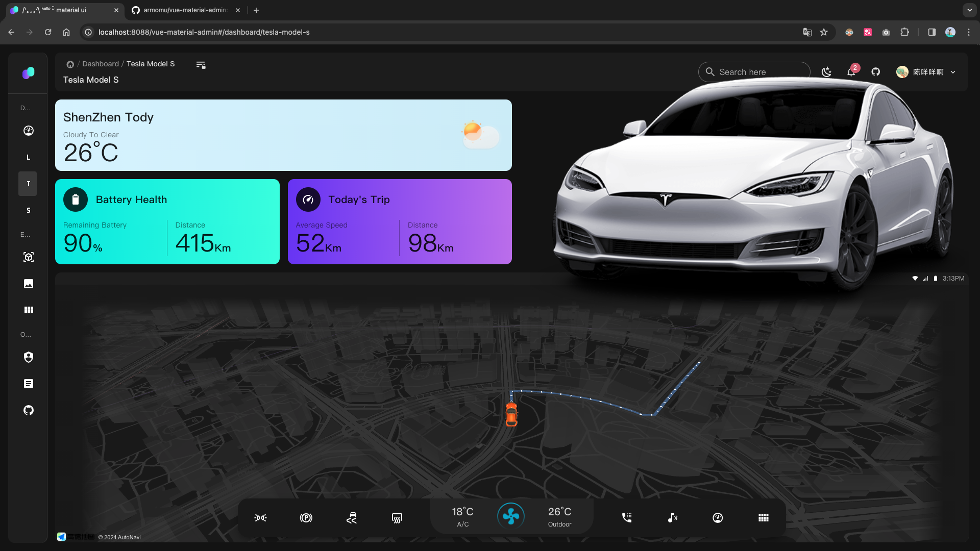The width and height of the screenshot is (980, 551).
Task: Open the browser extensions puzzle icon
Action: coord(904,32)
